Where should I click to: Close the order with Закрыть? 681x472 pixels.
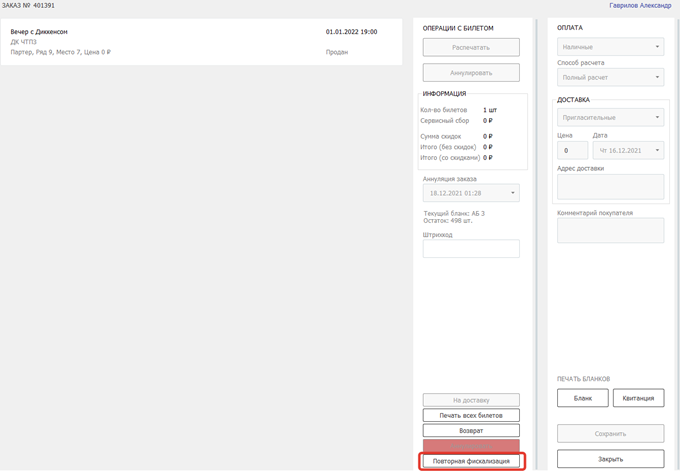pyautogui.click(x=610, y=459)
